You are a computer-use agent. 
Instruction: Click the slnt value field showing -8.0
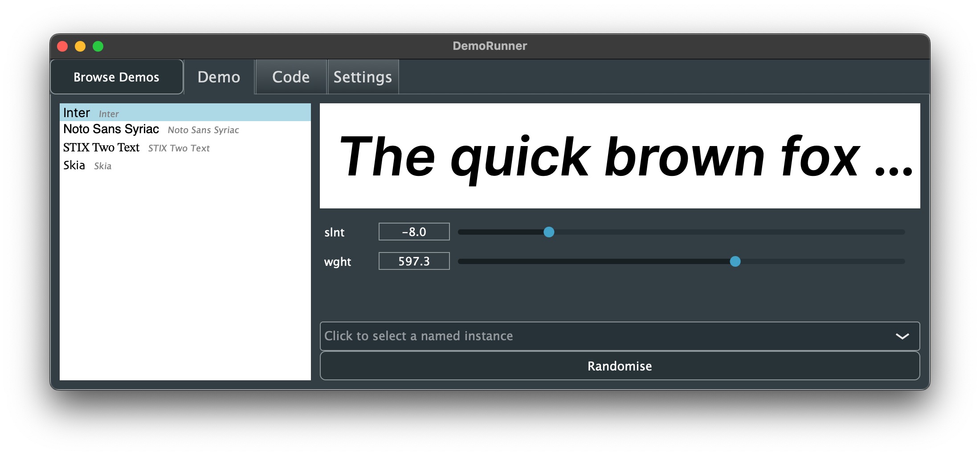pos(414,232)
